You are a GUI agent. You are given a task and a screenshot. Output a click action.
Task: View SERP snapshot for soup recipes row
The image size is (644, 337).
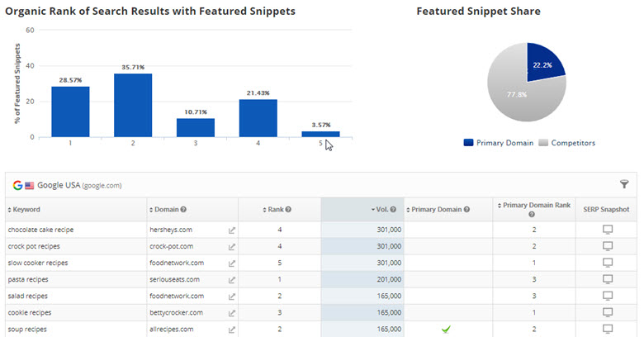pyautogui.click(x=608, y=329)
